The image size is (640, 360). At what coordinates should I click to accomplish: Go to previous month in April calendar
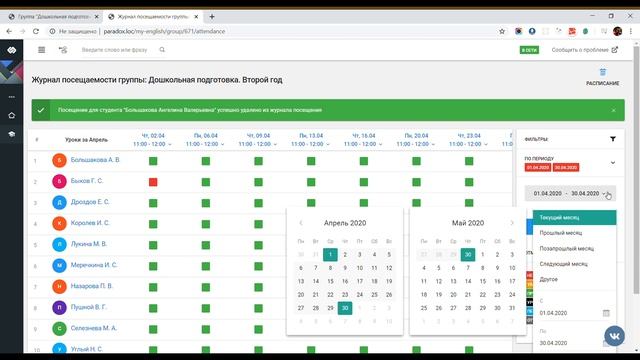301,223
